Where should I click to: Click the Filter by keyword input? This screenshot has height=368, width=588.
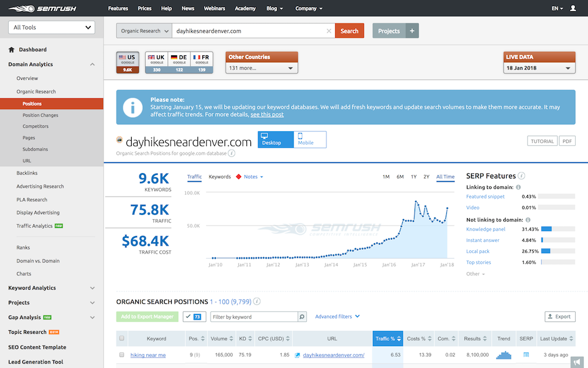[254, 317]
